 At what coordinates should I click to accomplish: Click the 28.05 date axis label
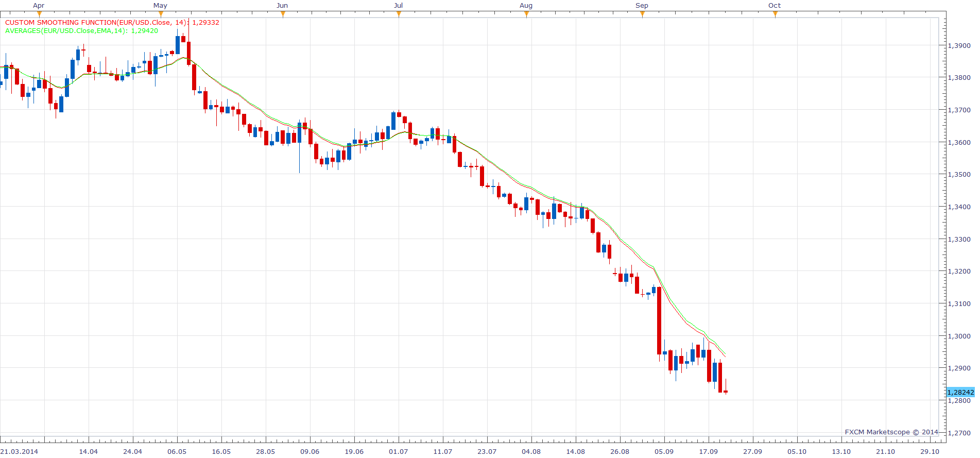[266, 451]
